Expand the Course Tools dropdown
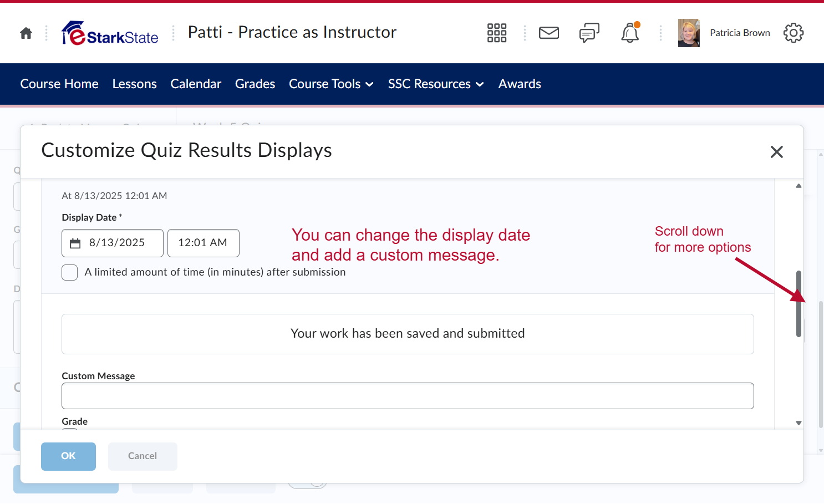824x504 pixels. tap(331, 84)
